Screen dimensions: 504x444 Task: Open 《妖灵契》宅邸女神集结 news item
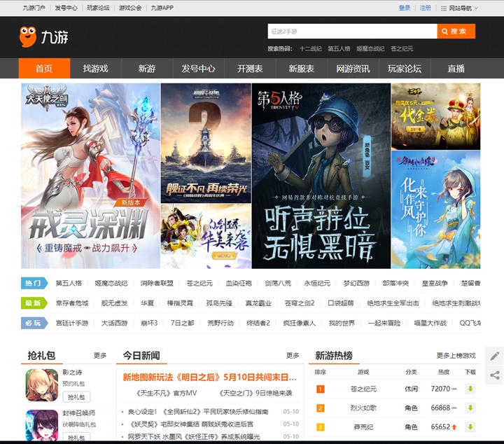192,424
